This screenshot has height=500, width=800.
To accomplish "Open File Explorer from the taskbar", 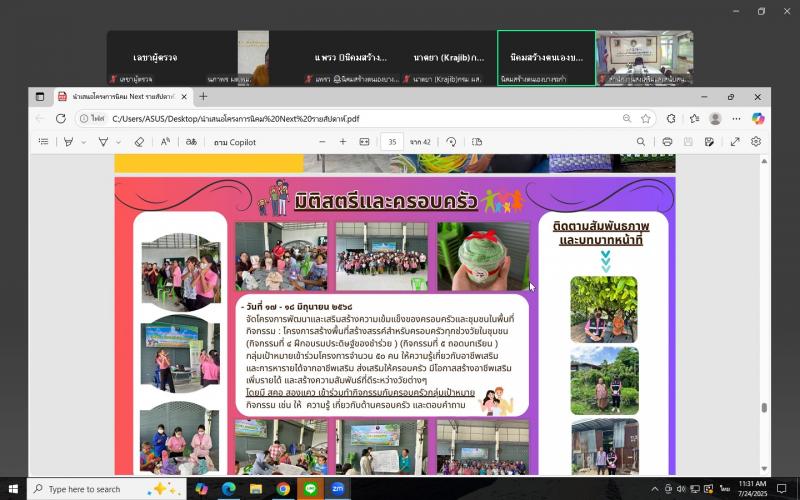I will 256,489.
